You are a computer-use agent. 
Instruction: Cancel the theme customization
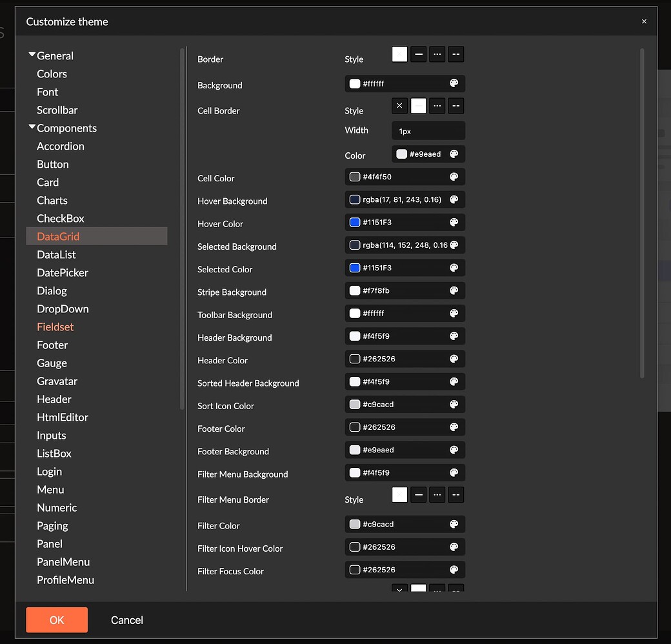[x=126, y=619]
